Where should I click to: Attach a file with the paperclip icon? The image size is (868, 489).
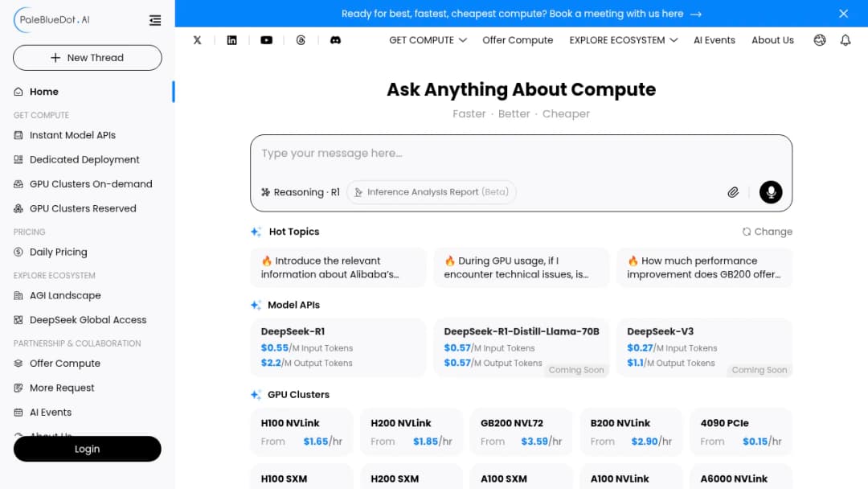click(733, 192)
